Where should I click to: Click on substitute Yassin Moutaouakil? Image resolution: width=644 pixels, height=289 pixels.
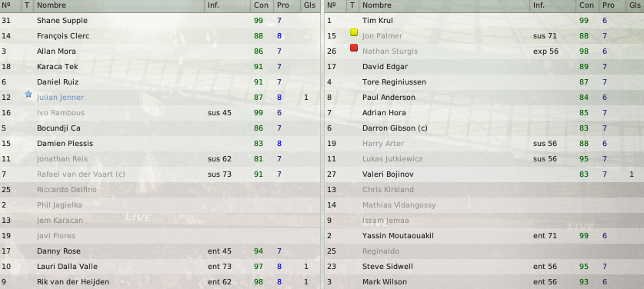click(398, 236)
